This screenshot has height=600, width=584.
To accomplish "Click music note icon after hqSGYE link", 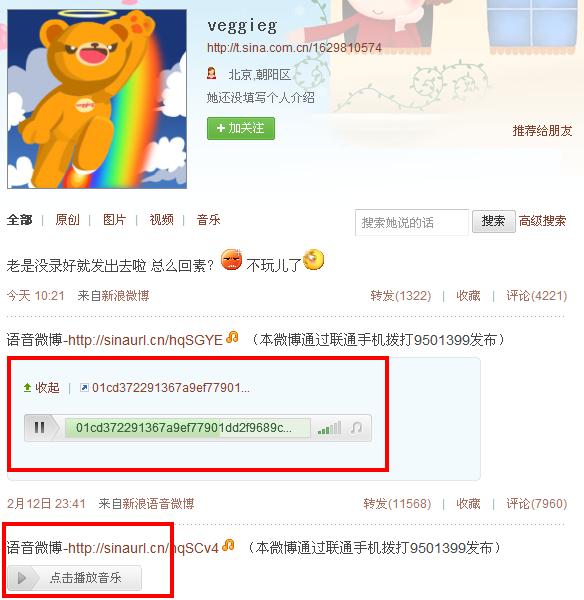I will [232, 338].
